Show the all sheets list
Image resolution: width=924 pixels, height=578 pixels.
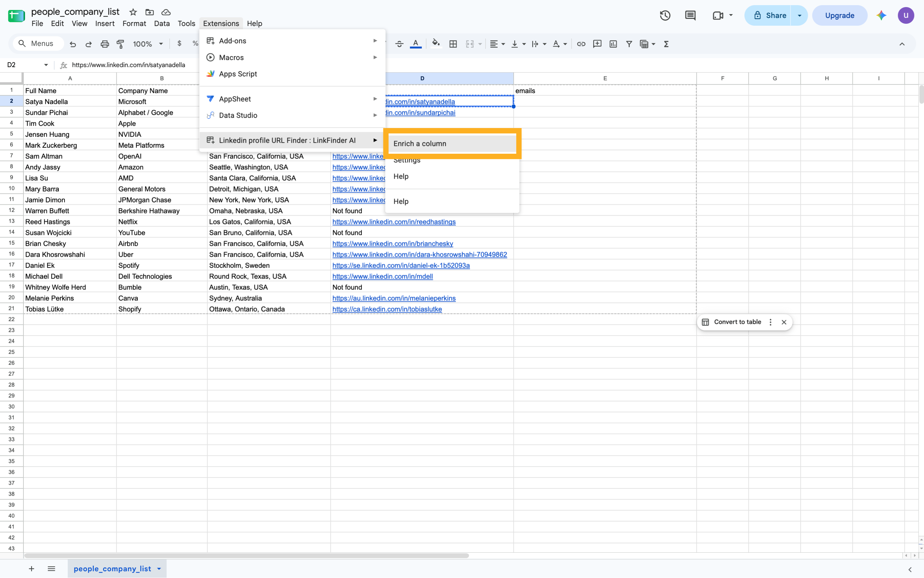point(51,569)
